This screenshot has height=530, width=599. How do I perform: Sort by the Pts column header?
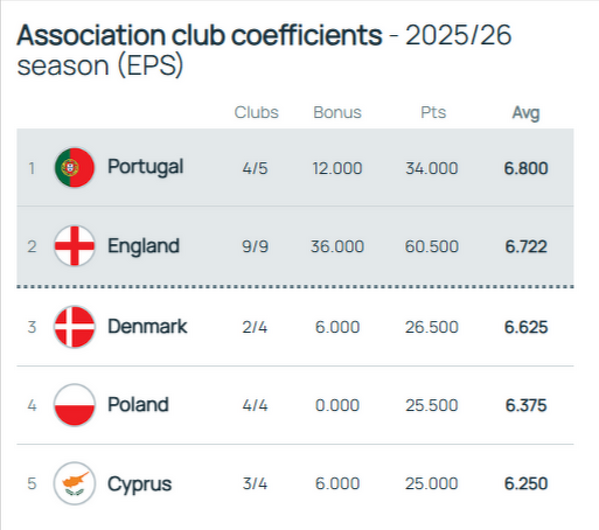pos(433,112)
